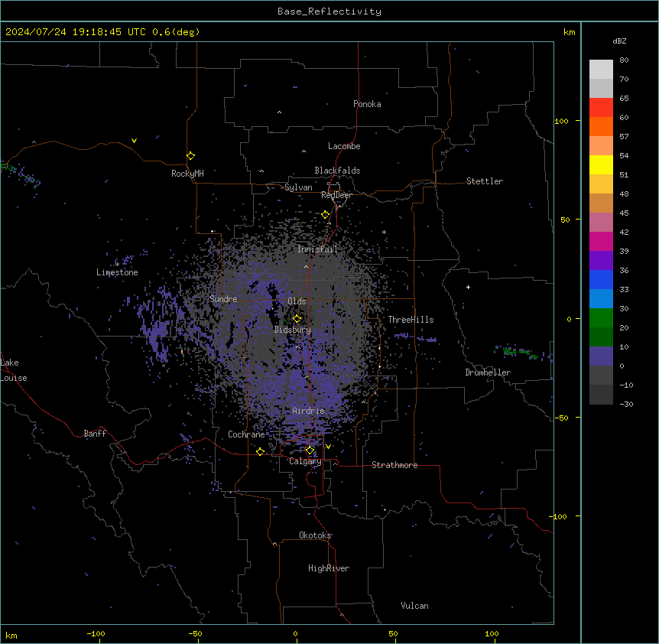Click the Calgary city label

[305, 461]
